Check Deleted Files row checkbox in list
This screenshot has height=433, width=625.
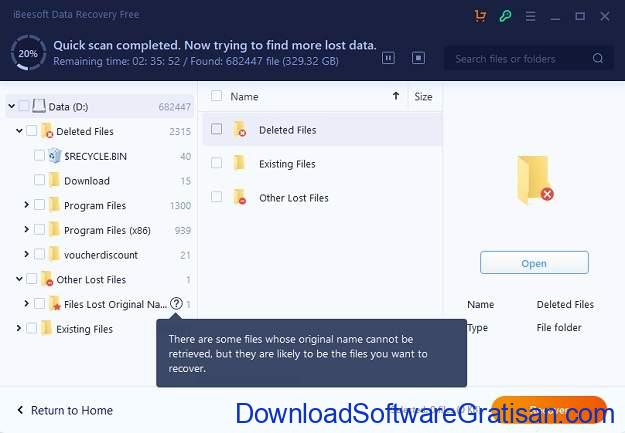[x=216, y=129]
